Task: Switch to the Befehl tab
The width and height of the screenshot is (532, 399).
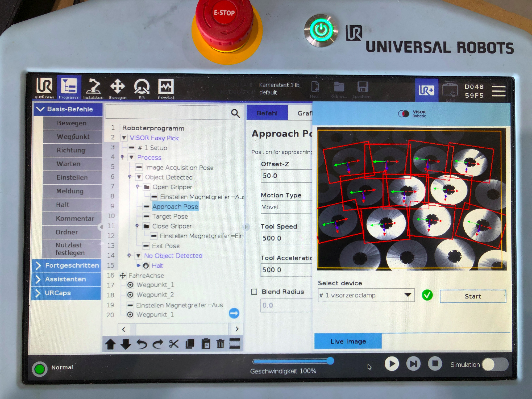Action: coord(267,113)
